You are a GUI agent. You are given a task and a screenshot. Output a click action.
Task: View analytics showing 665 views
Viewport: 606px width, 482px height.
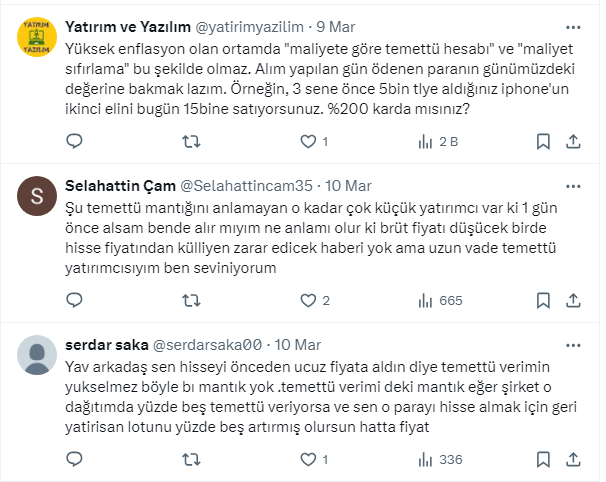click(x=428, y=300)
